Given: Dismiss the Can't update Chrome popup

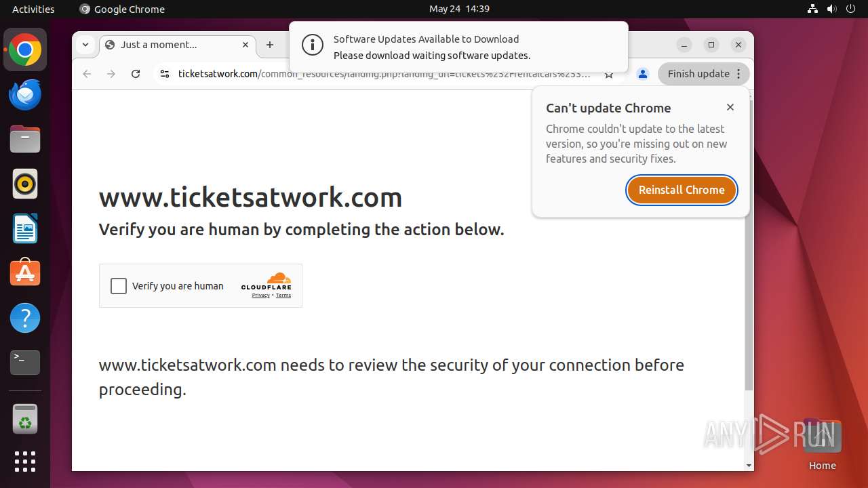Looking at the screenshot, I should point(730,107).
